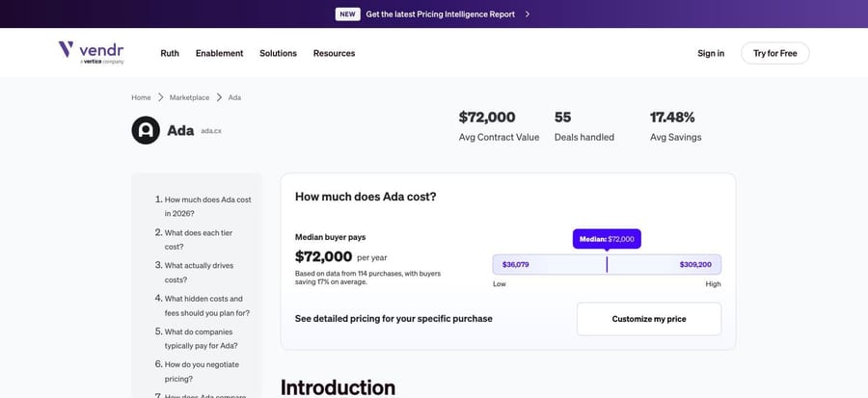The height and width of the screenshot is (398, 868).
Task: Open the Enablement menu
Action: pos(219,53)
